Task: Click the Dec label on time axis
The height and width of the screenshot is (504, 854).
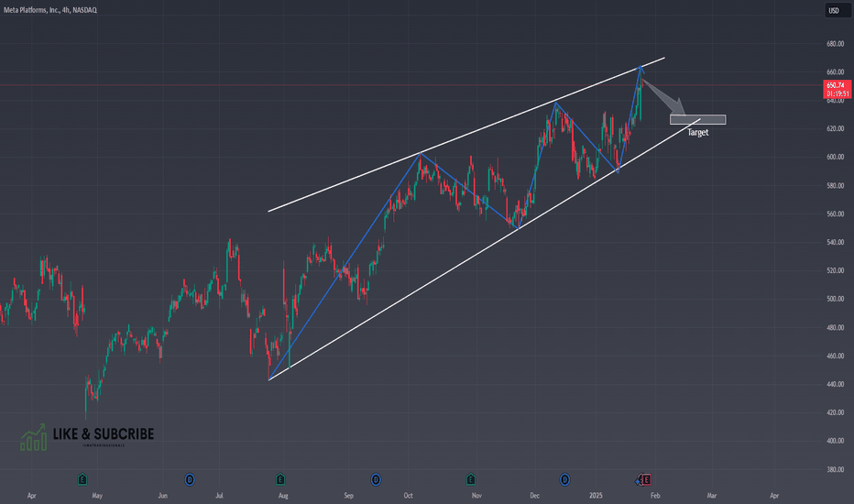Action: 535,496
